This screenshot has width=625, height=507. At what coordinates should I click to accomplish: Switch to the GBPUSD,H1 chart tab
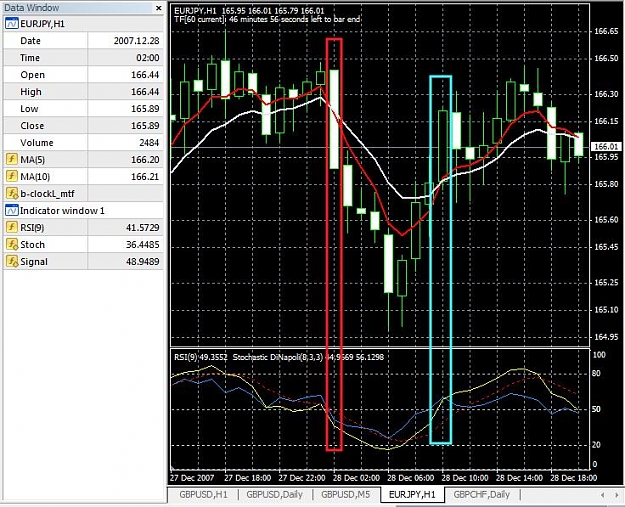[203, 495]
